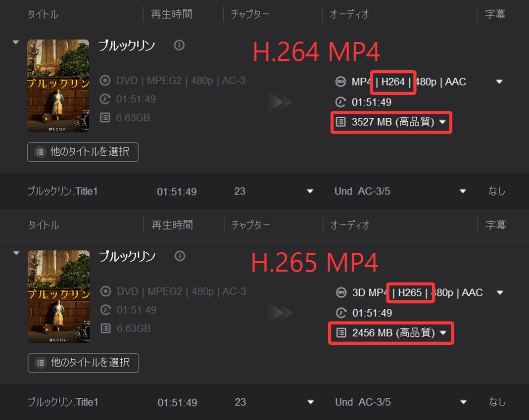Click the ISO icon next to MP4 H264

point(341,82)
